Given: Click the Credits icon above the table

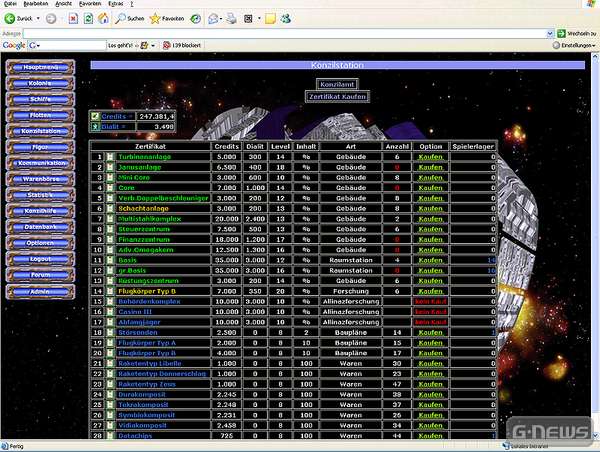Looking at the screenshot, I should (x=96, y=116).
